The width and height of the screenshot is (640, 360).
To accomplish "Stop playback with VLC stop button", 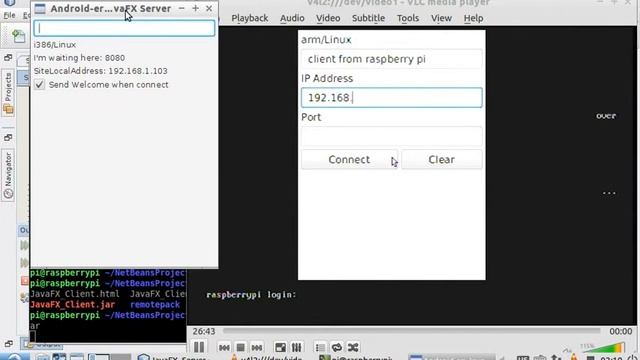I will pyautogui.click(x=240, y=347).
